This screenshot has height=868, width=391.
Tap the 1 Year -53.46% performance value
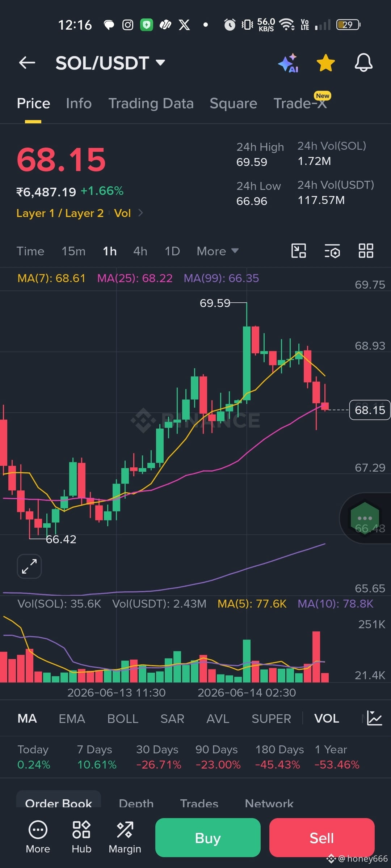click(x=337, y=765)
